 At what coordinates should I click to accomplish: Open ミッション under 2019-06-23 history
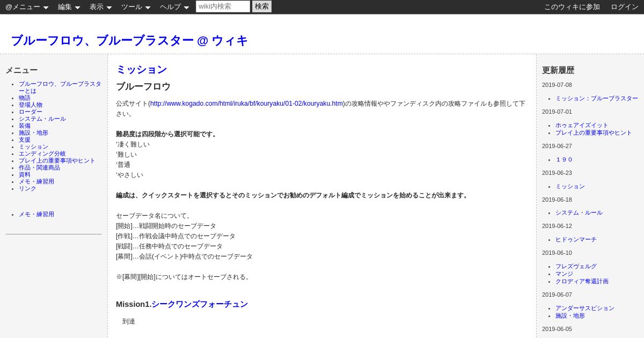click(x=570, y=187)
